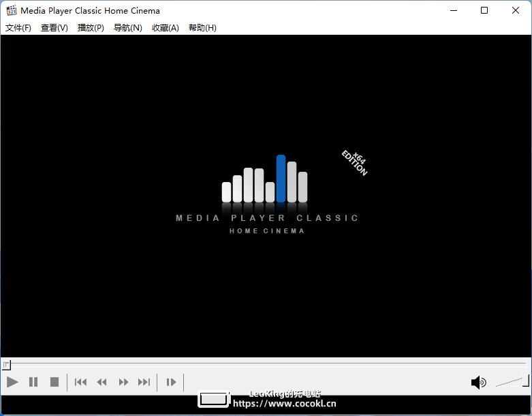The image size is (532, 416).
Task: Open the 收藏(A) menu
Action: coord(166,28)
